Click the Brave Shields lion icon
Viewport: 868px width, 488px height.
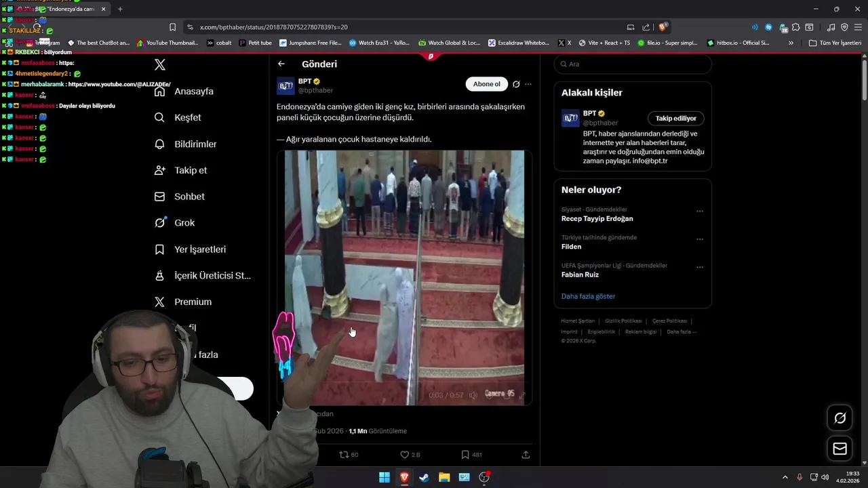(x=663, y=27)
